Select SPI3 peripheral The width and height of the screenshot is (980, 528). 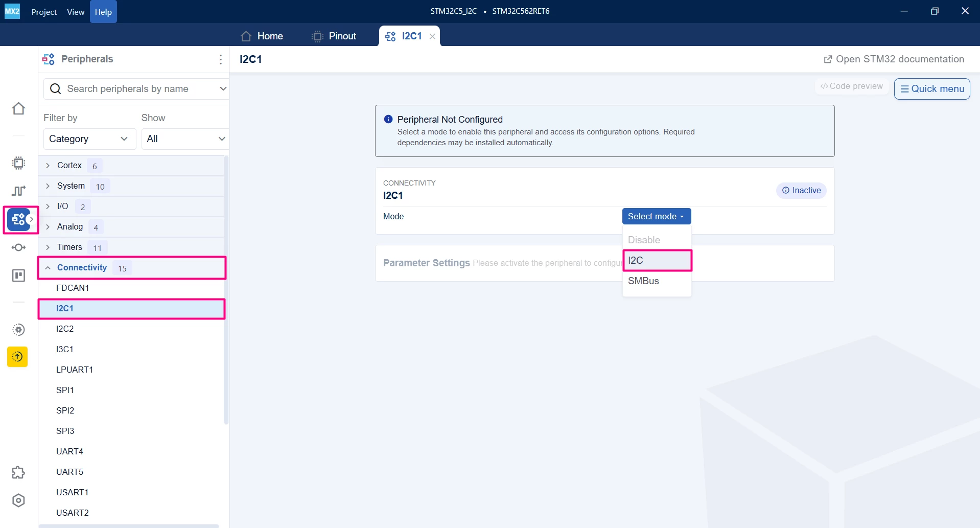tap(131, 431)
